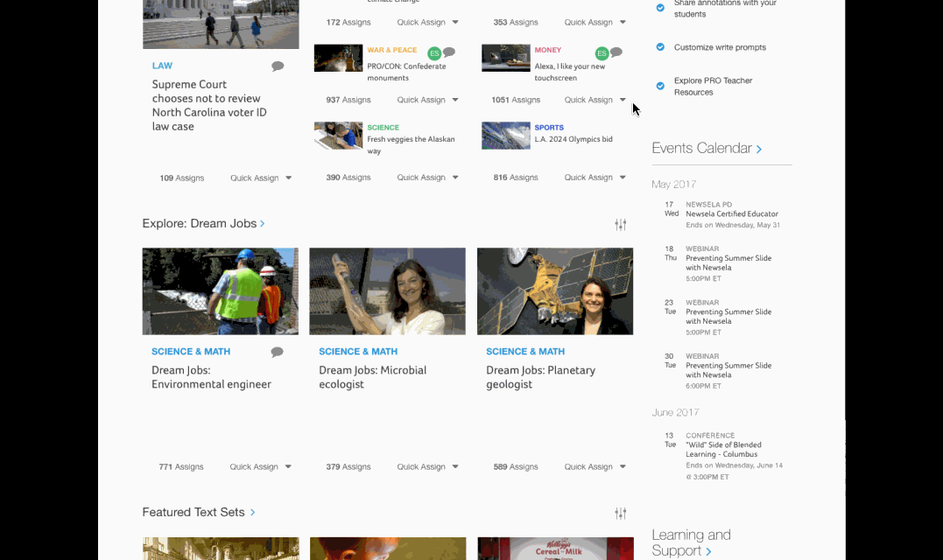Open May 18 Preventing Summer Slide webinar
This screenshot has height=560, width=943.
[x=728, y=262]
